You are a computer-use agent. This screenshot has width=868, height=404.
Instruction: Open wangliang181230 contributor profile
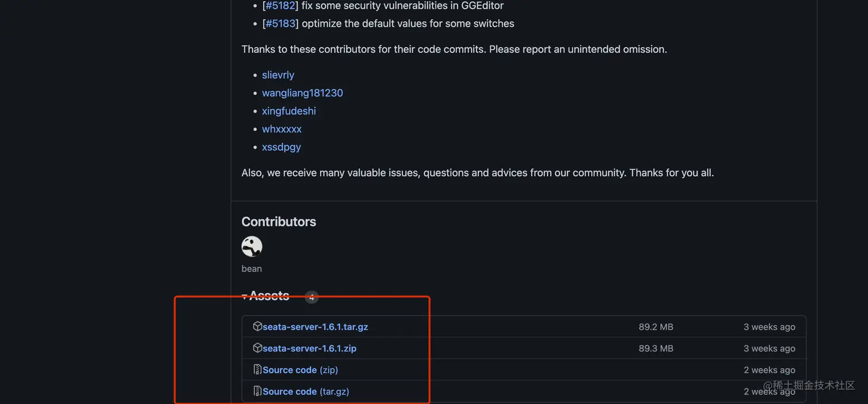click(302, 93)
